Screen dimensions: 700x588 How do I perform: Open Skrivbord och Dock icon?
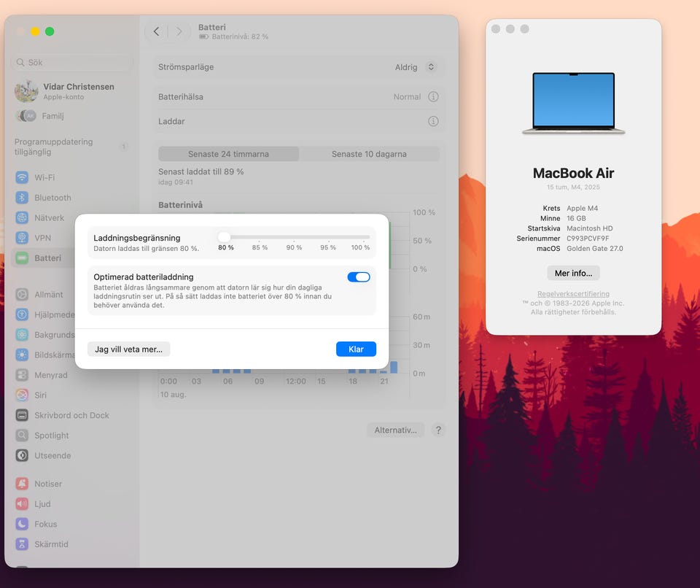(x=22, y=415)
